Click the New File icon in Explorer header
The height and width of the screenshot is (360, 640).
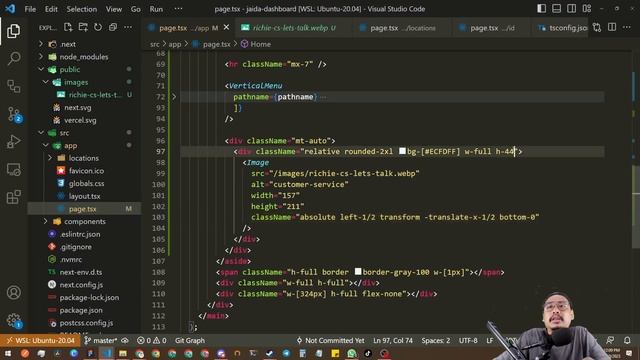[68, 27]
